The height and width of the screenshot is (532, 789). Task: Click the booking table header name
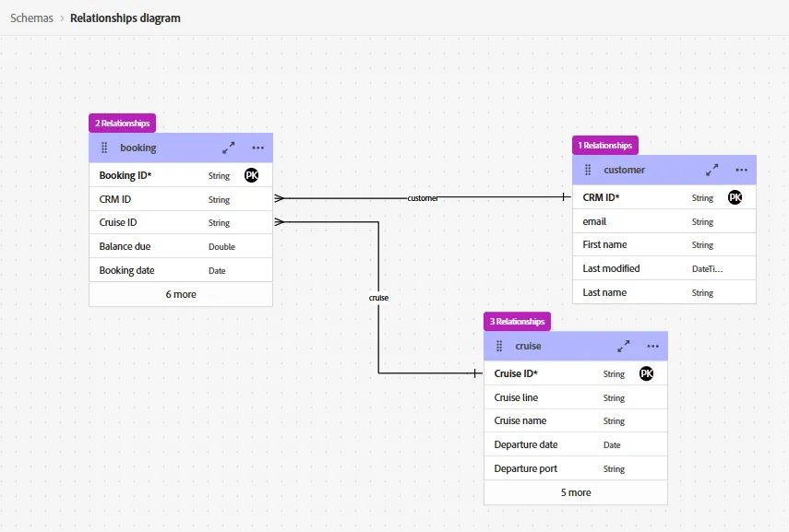pyautogui.click(x=137, y=148)
